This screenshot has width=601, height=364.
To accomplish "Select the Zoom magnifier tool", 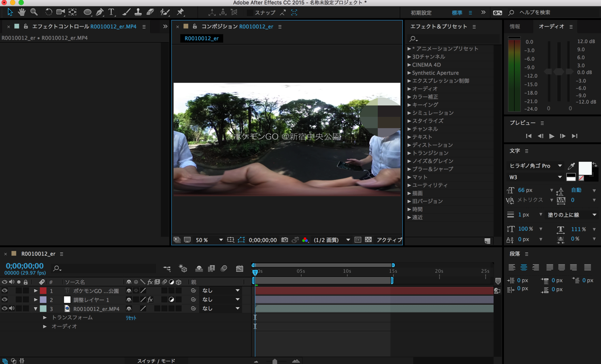I will tap(34, 12).
